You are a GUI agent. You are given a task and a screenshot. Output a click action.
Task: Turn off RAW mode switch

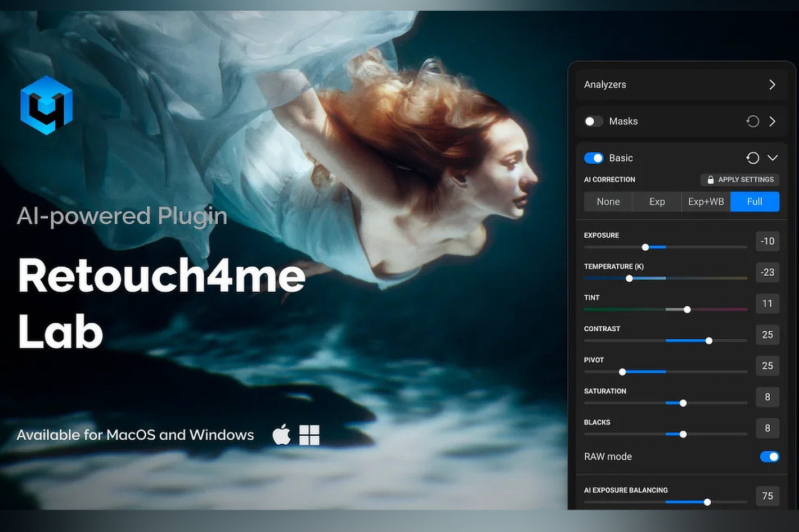point(769,457)
